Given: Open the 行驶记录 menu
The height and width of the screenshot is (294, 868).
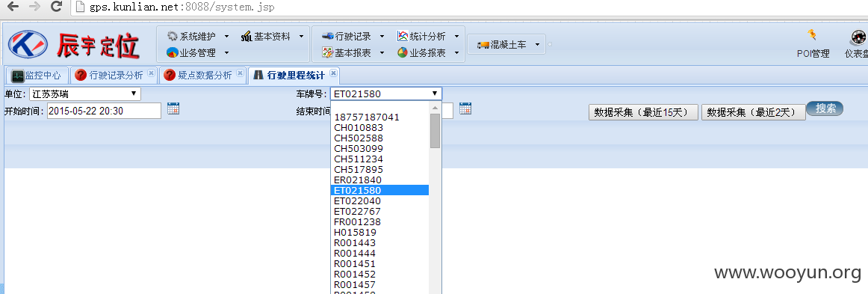Looking at the screenshot, I should (353, 36).
